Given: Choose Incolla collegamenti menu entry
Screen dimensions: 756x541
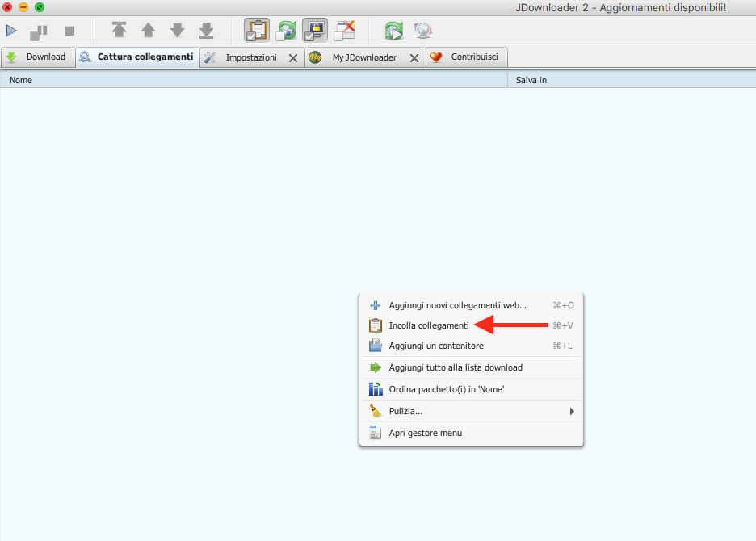Looking at the screenshot, I should [471, 325].
